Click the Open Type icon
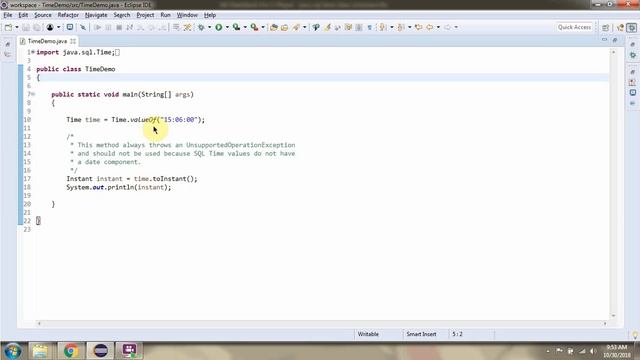This screenshot has width=640, height=360. (284, 27)
